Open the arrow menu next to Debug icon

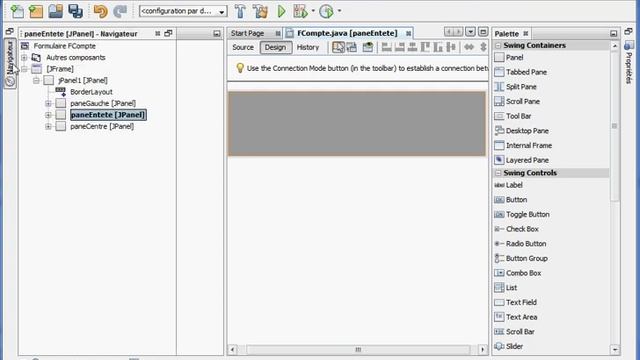pos(313,11)
